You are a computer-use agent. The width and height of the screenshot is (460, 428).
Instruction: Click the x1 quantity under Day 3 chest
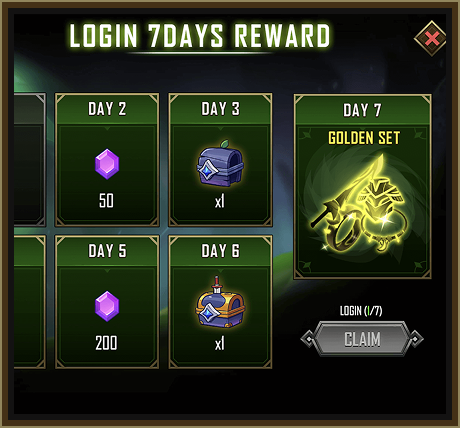220,201
